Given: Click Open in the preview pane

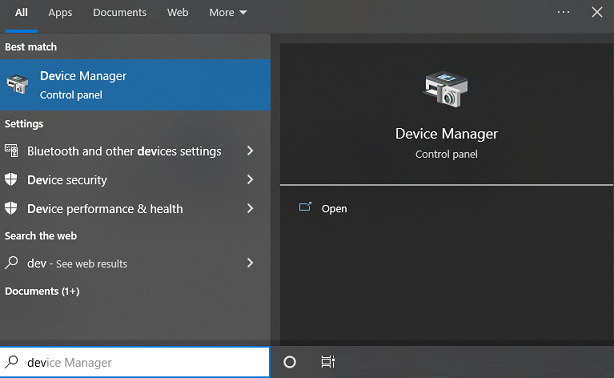Looking at the screenshot, I should pos(334,208).
